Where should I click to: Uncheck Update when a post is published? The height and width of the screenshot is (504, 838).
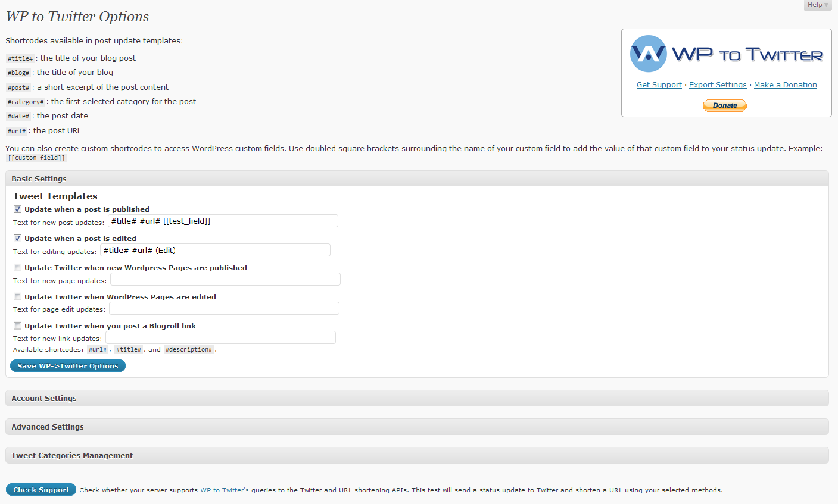(18, 209)
